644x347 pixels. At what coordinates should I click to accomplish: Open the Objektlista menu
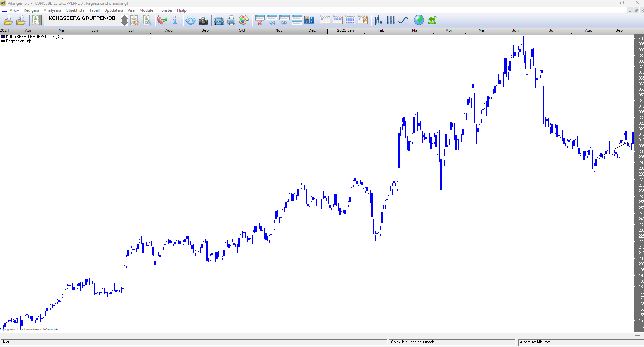[75, 10]
